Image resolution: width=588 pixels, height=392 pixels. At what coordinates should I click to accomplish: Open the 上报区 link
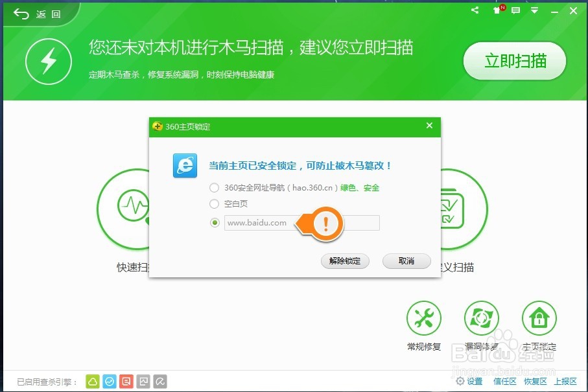tap(565, 382)
